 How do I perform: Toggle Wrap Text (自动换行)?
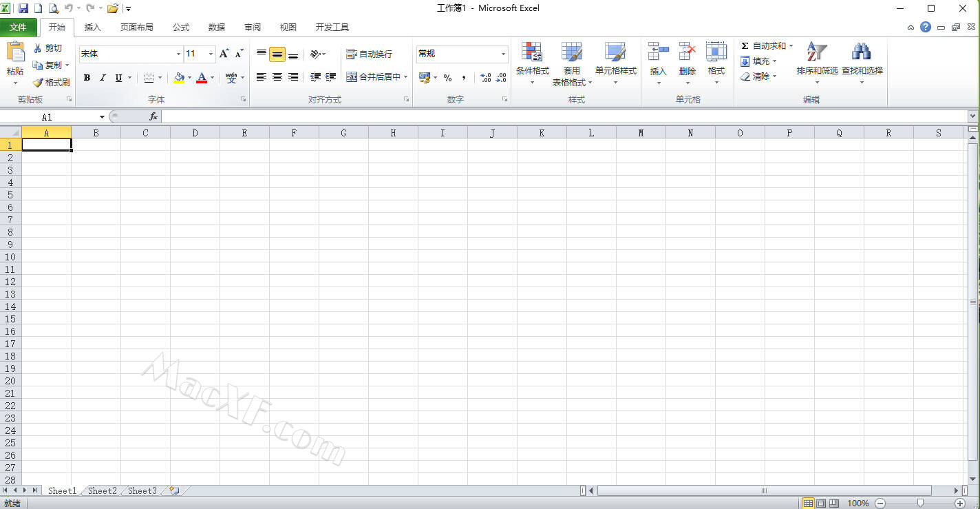tap(369, 54)
